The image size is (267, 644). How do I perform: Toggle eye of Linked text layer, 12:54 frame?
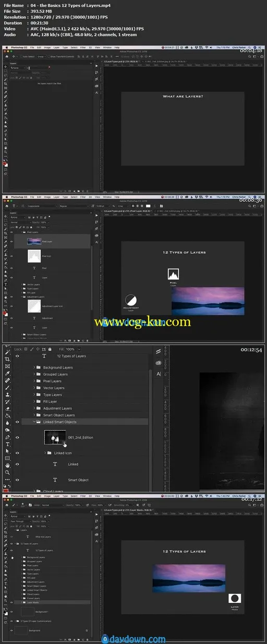pyautogui.click(x=17, y=464)
